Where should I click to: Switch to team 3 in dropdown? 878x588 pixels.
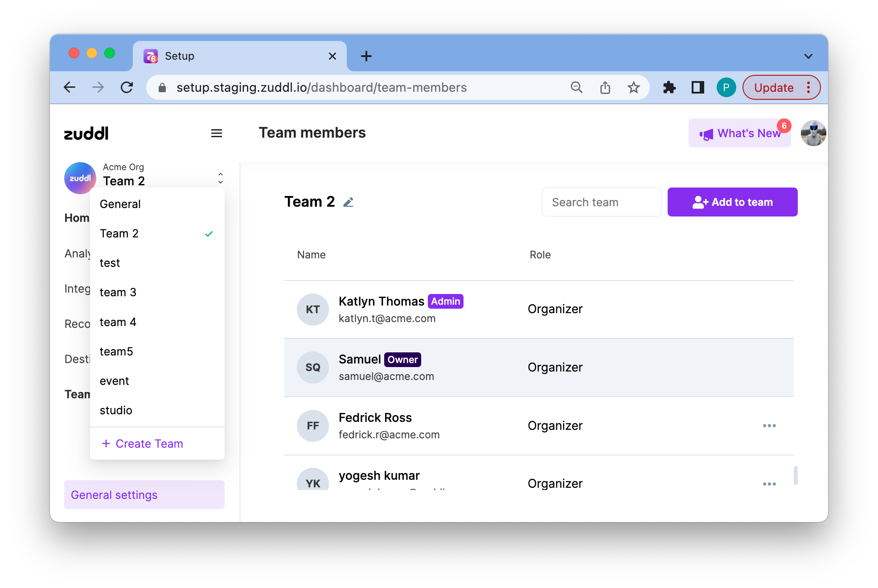118,292
